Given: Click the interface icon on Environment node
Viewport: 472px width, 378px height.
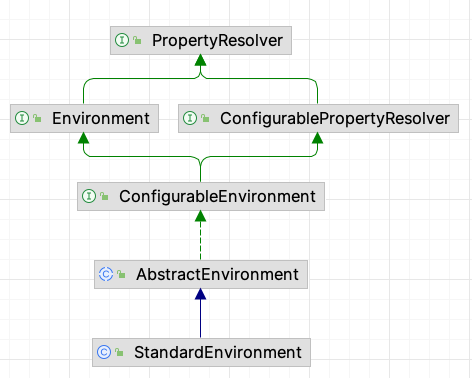Looking at the screenshot, I should pos(22,118).
